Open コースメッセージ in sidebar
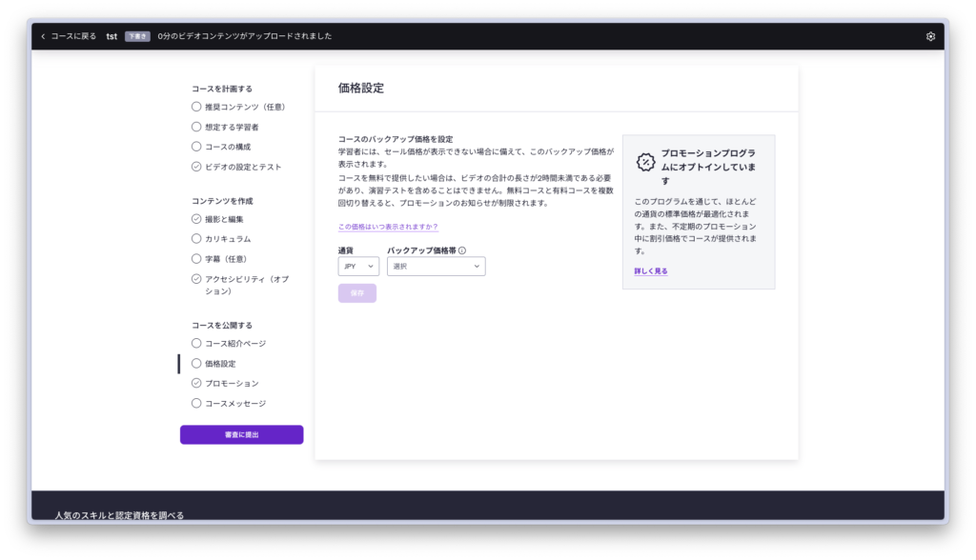The image size is (976, 560). click(x=234, y=403)
